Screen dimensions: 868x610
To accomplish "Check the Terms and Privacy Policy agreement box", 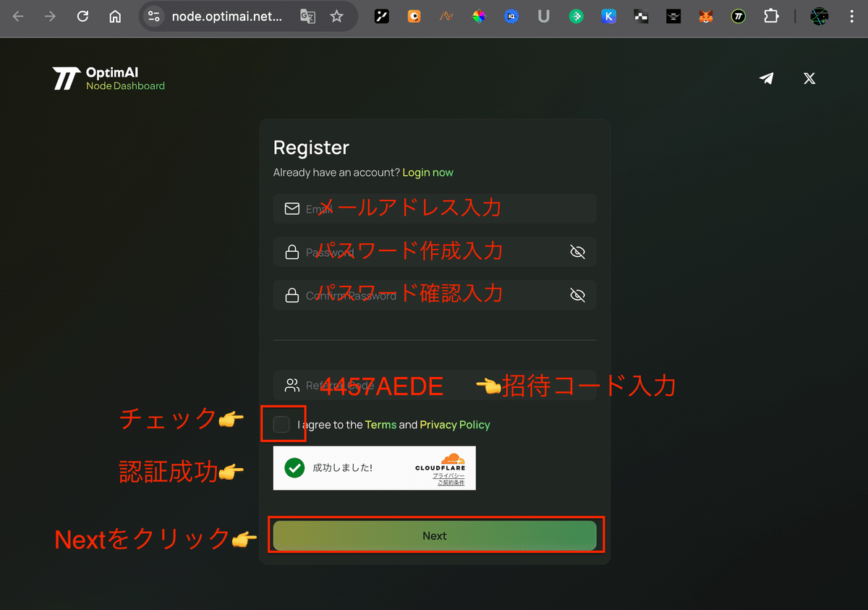I will click(282, 424).
